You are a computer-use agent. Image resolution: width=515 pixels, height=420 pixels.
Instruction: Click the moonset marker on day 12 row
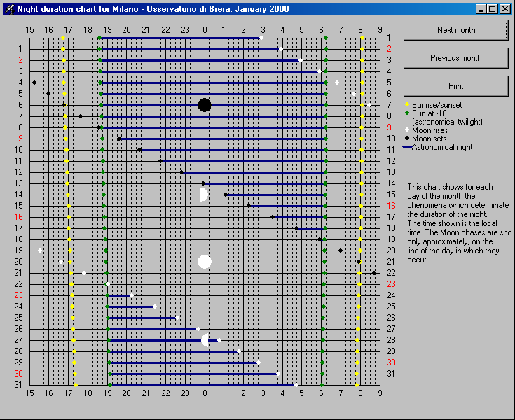pyautogui.click(x=181, y=172)
